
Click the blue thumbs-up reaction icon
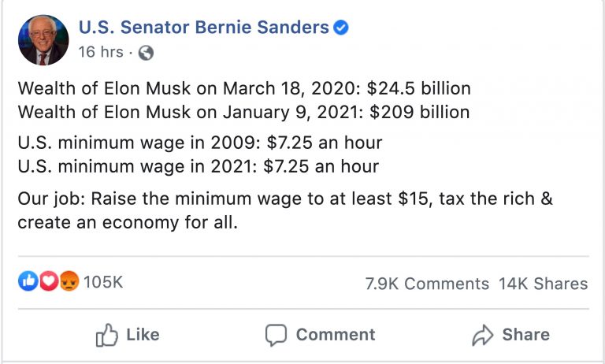coord(28,281)
